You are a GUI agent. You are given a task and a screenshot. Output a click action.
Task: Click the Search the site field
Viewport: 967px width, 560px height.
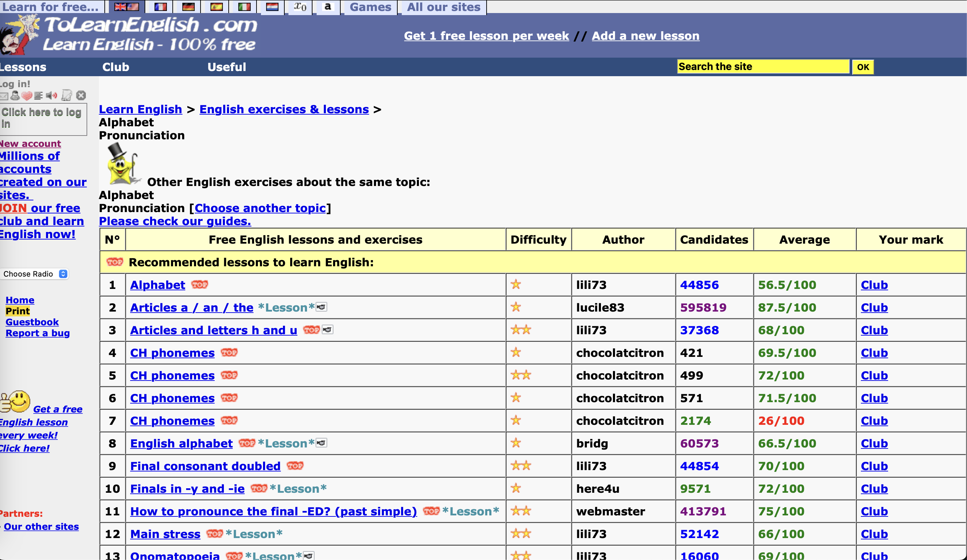pyautogui.click(x=763, y=66)
